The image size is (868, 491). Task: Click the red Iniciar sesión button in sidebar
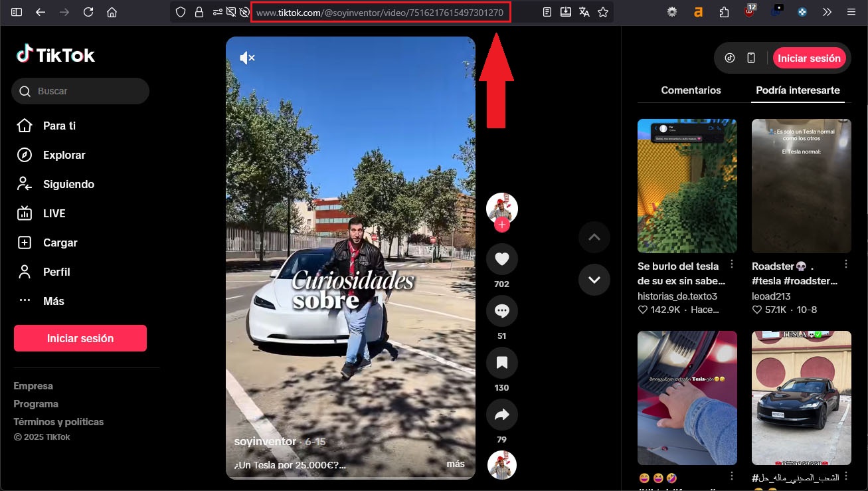point(80,338)
